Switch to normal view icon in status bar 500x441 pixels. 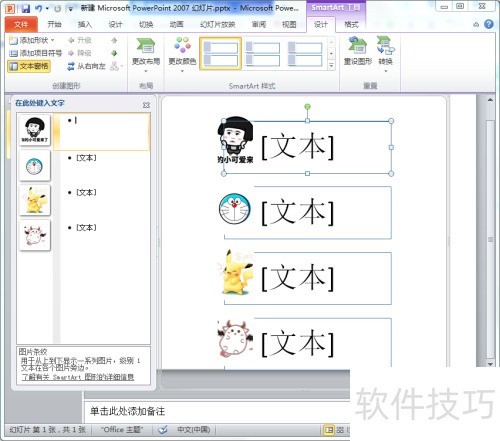click(329, 430)
